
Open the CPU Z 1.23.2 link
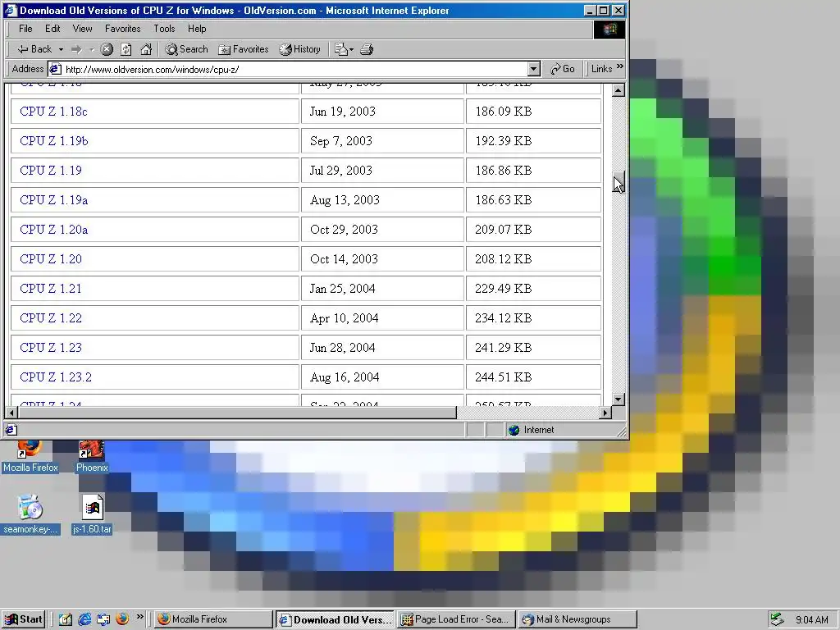coord(56,377)
